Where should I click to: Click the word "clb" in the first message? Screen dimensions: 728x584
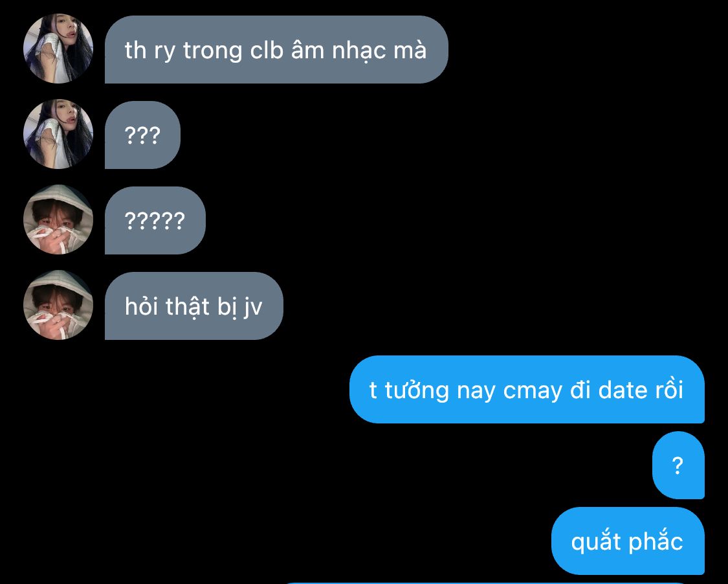click(267, 50)
